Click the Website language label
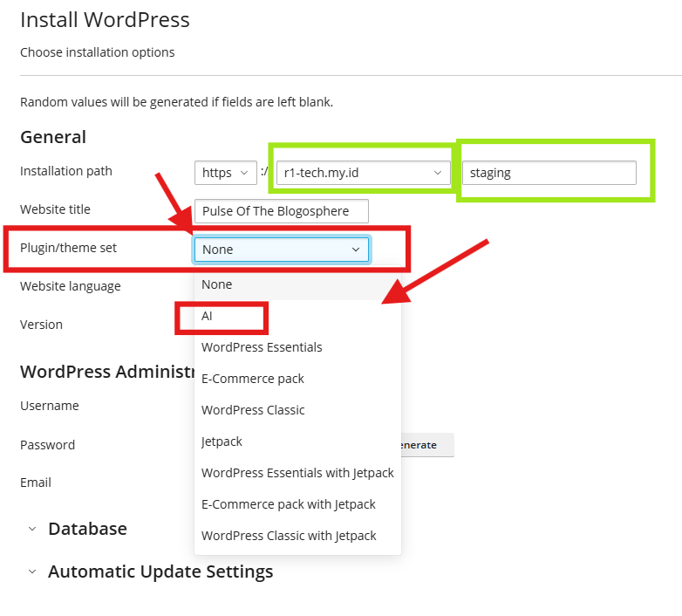The height and width of the screenshot is (616, 682). (x=71, y=286)
